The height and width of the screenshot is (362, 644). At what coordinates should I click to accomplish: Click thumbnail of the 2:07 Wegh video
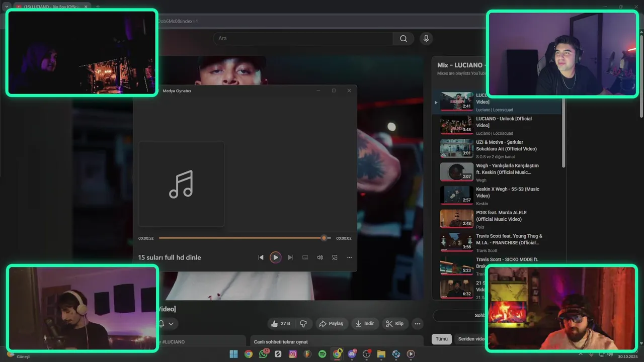(457, 172)
